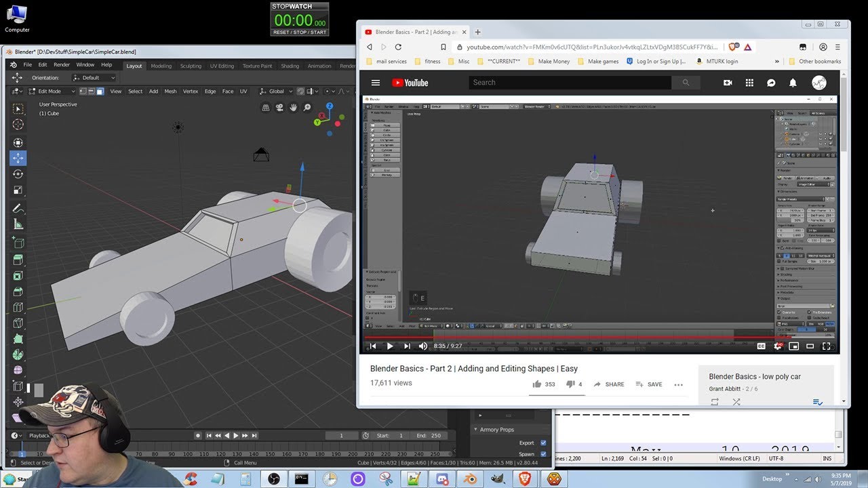Viewport: 868px width, 488px height.
Task: Open the Global transform orientation dropdown
Action: tap(277, 91)
